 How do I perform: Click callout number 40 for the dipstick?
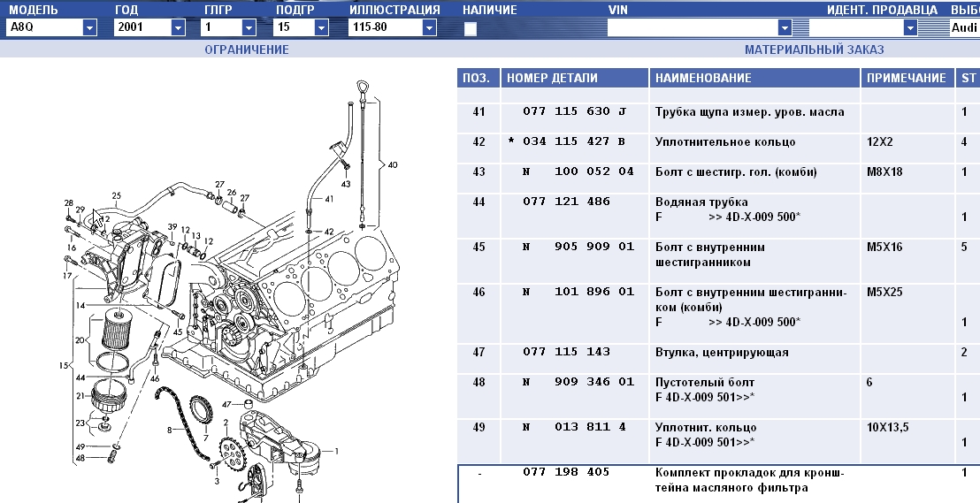[x=393, y=164]
